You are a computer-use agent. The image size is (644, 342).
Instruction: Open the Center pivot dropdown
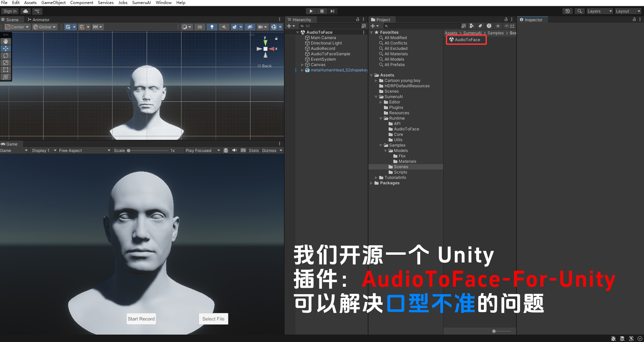(x=17, y=27)
